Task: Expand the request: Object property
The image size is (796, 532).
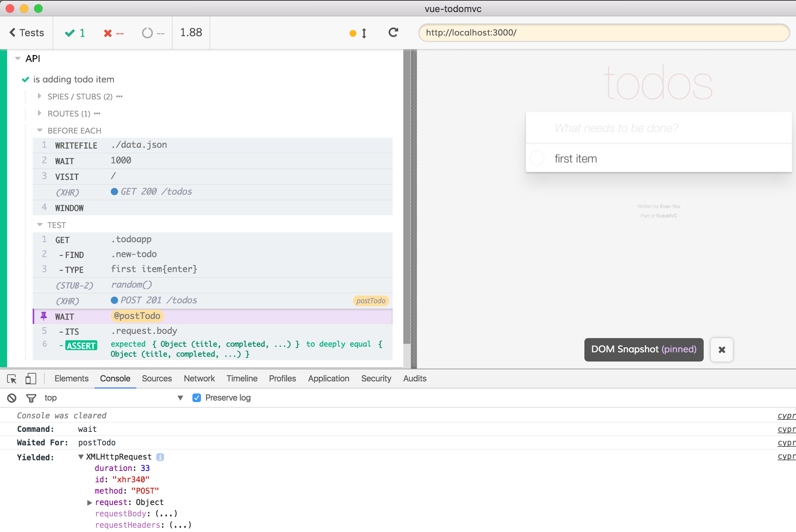Action: [90, 503]
